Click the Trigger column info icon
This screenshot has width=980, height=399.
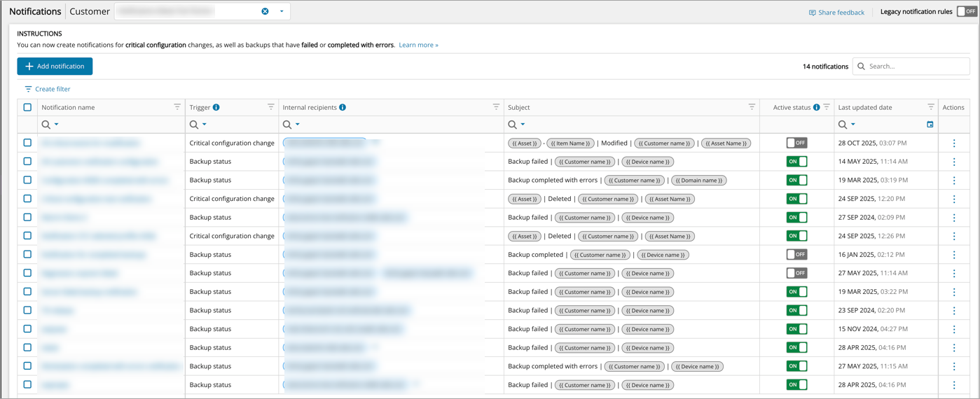[x=216, y=107]
